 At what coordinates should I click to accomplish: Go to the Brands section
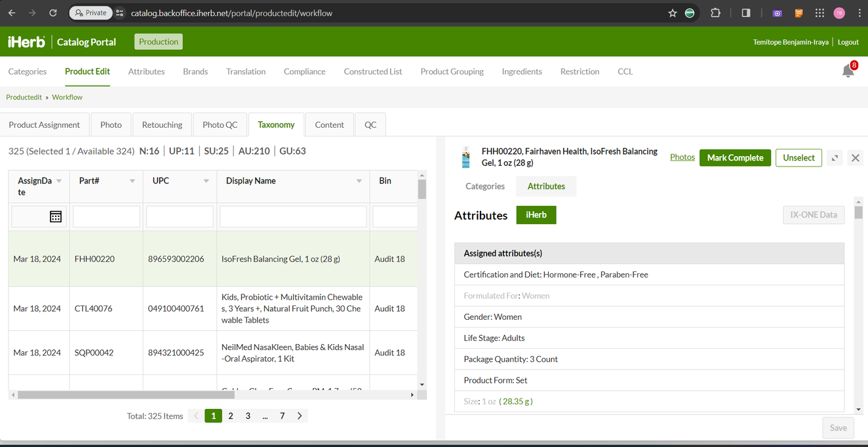[195, 71]
